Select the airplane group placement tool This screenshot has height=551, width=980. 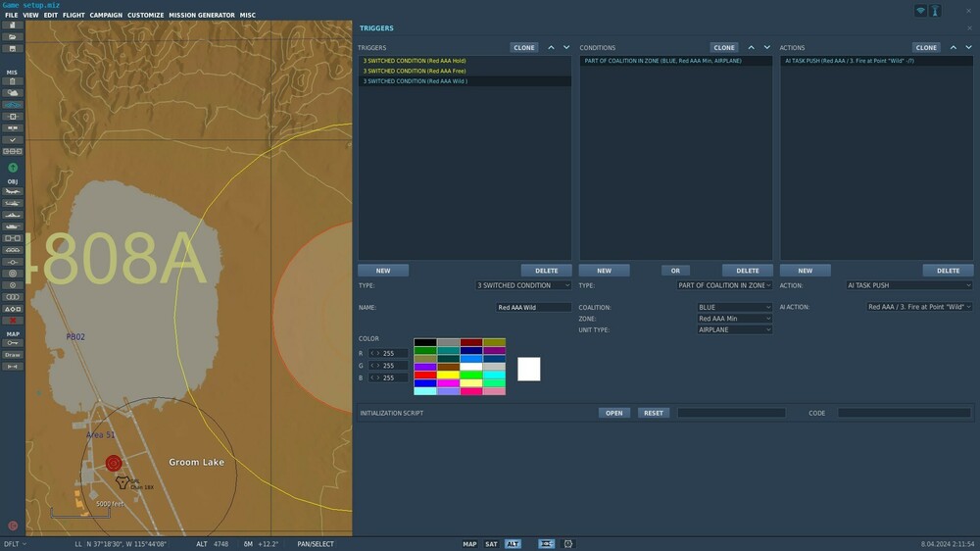13,191
